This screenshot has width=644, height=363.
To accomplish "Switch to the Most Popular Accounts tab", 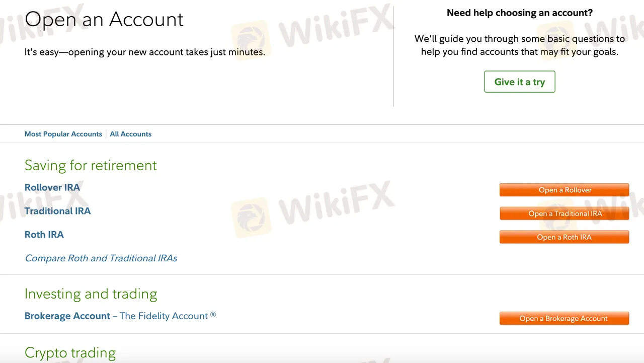I will click(x=63, y=134).
